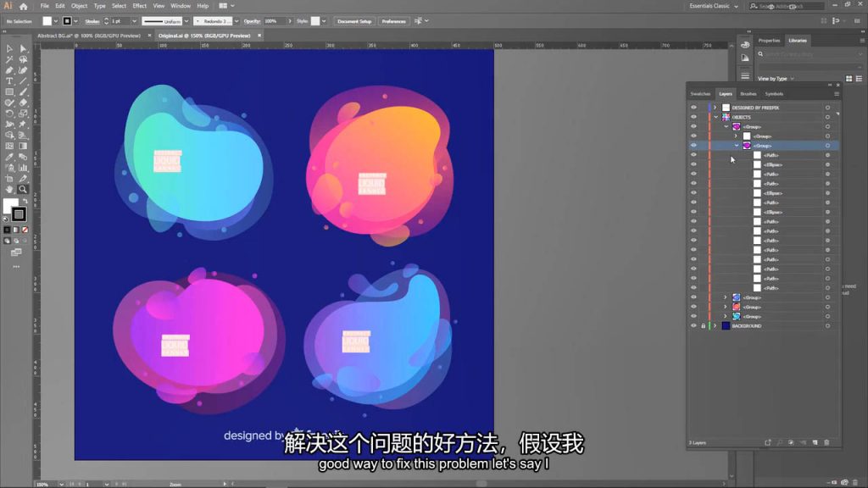Collapse the OBJECTS layer
This screenshot has height=488, width=868.
[x=715, y=117]
